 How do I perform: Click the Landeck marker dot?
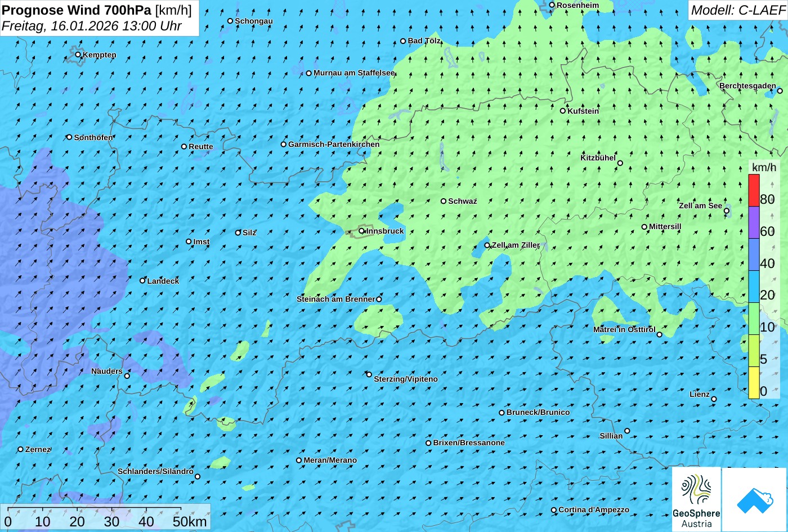pos(143,280)
